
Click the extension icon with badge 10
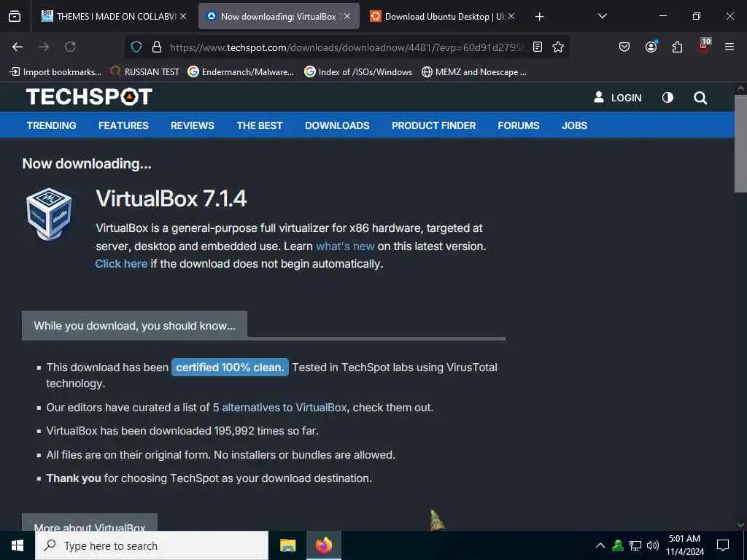click(x=704, y=46)
